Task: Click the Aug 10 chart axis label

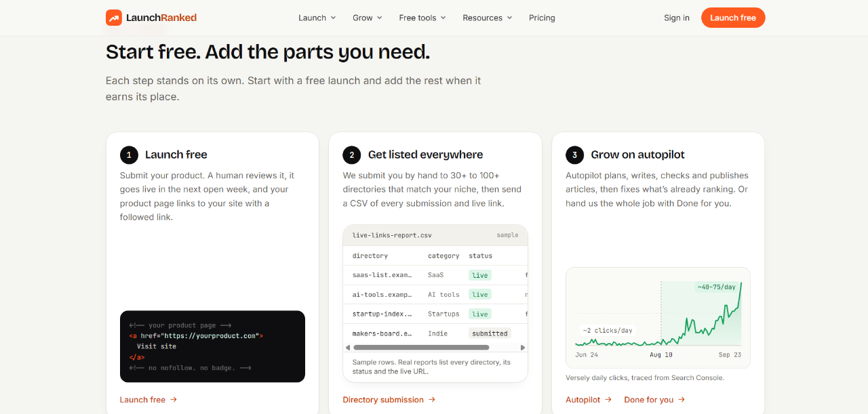Action: pos(661,355)
